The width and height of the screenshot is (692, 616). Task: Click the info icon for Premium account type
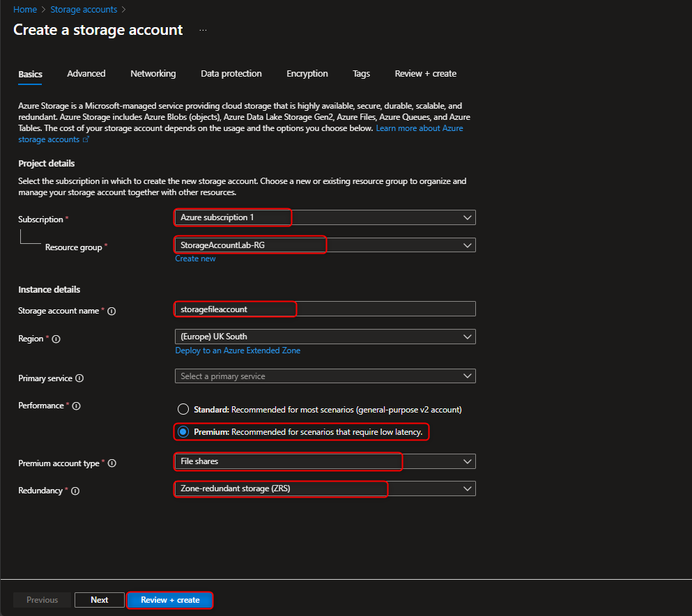tap(114, 463)
